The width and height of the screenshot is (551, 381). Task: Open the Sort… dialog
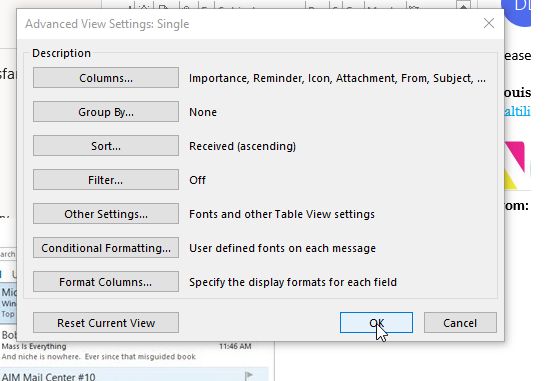106,146
